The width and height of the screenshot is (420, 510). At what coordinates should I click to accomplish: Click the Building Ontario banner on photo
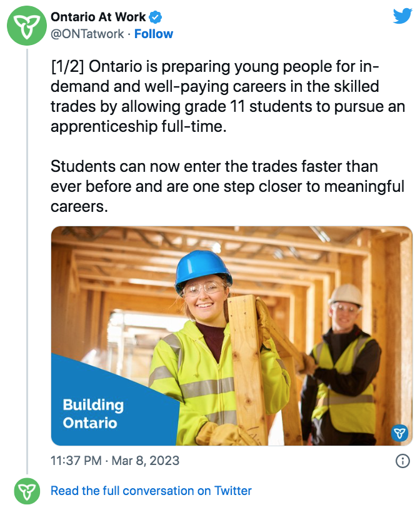94,413
